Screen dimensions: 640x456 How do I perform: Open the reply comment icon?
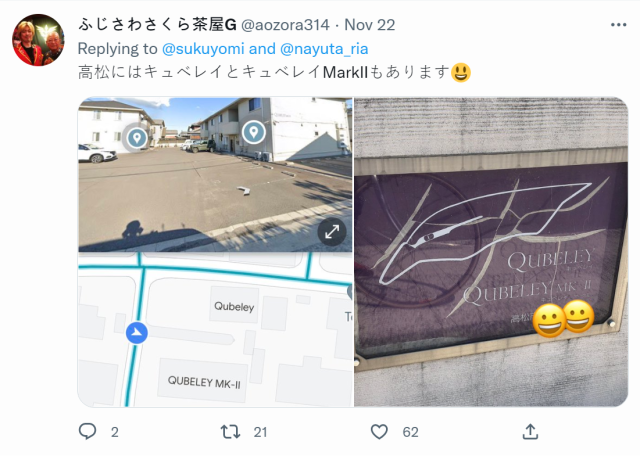[87, 432]
